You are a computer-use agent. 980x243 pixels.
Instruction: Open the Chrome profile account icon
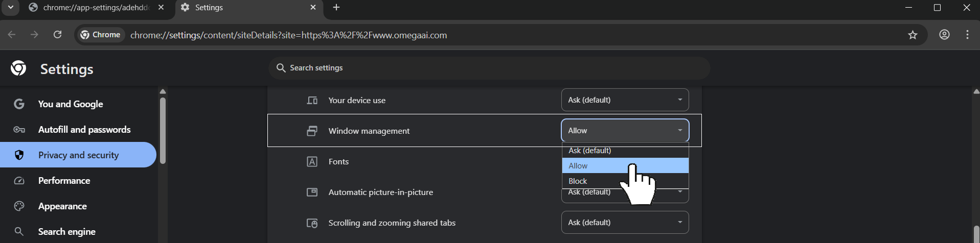(x=944, y=35)
